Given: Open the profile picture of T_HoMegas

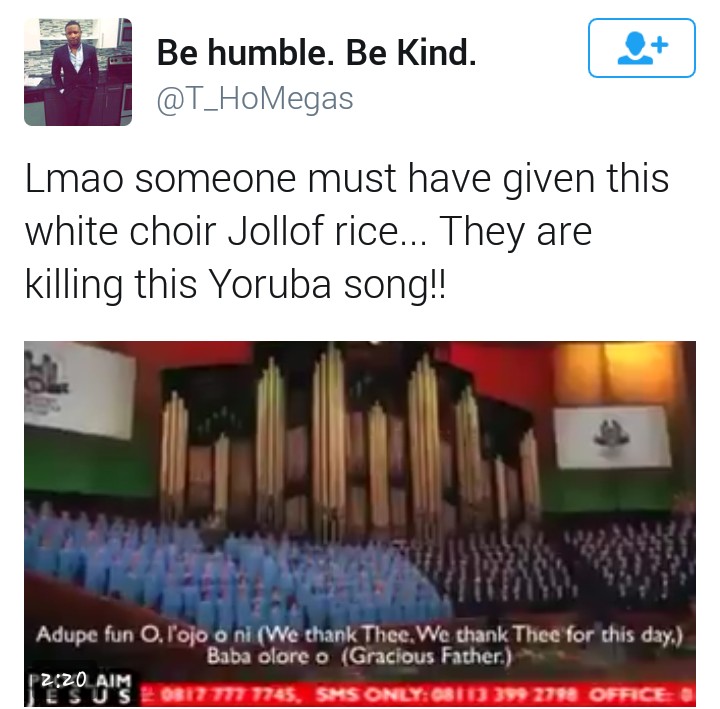Looking at the screenshot, I should pyautogui.click(x=78, y=72).
